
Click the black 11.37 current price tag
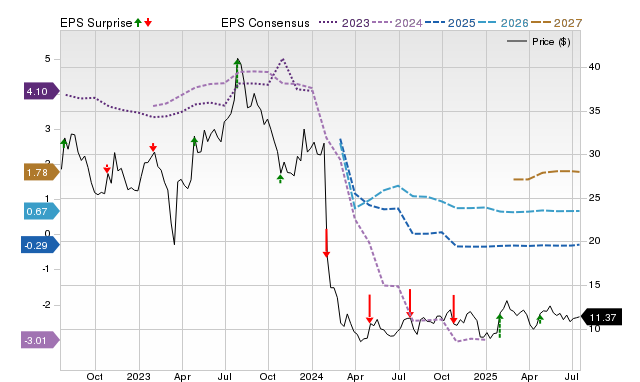click(x=601, y=317)
